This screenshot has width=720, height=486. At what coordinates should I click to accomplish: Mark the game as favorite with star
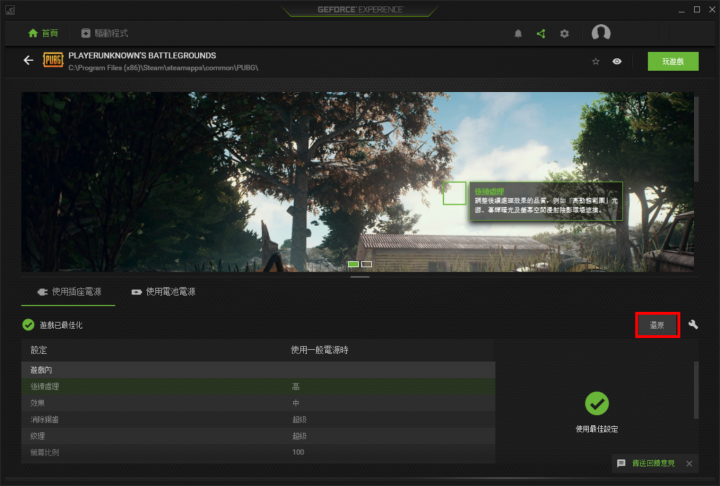596,61
